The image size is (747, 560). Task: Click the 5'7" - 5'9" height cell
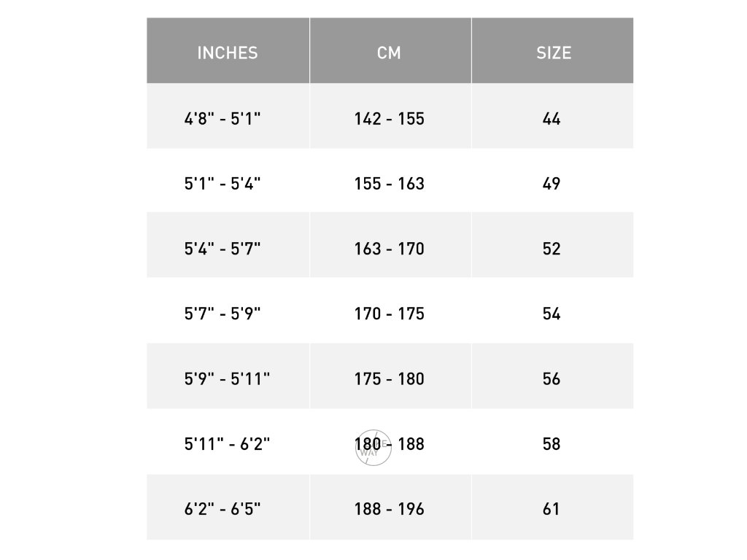[228, 311]
